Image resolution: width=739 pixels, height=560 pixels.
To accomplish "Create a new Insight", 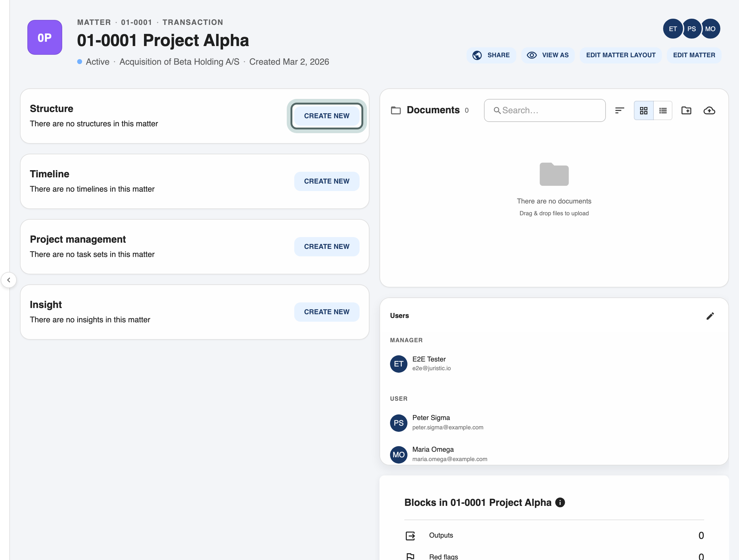I will coord(327,312).
